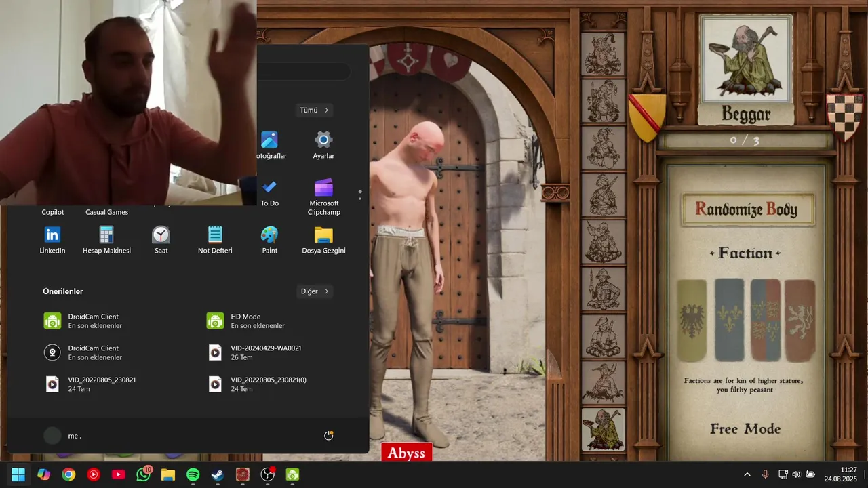This screenshot has width=868, height=488.
Task: Open Paint from Start menu
Action: [269, 240]
